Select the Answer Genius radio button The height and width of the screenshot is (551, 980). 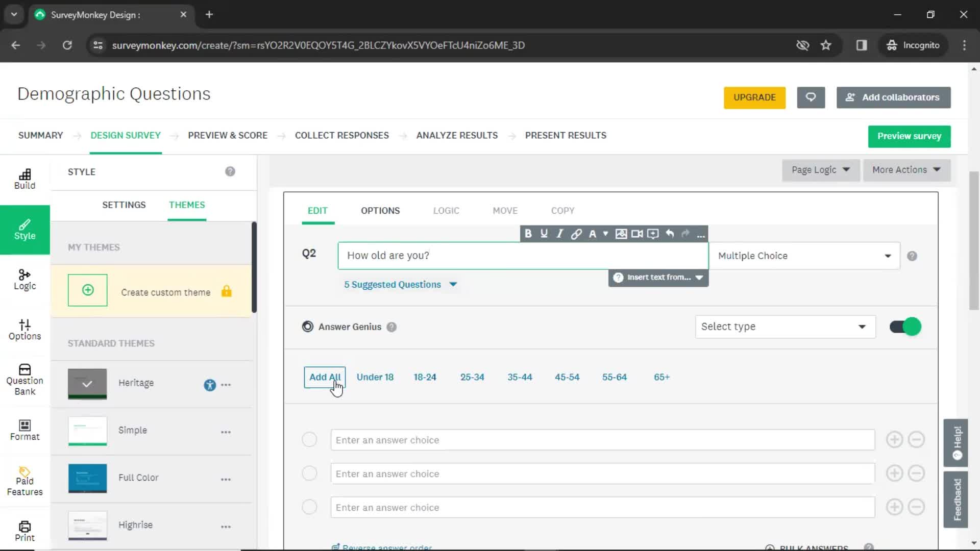[308, 327]
